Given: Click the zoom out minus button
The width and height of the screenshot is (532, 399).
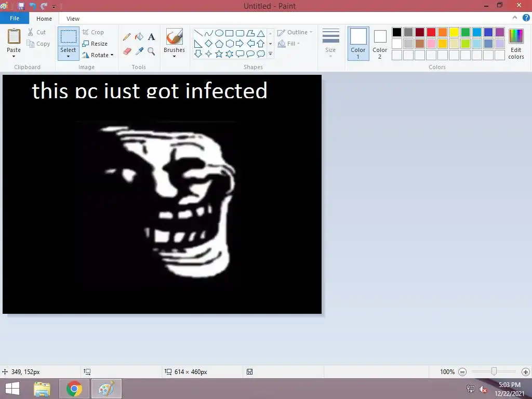Looking at the screenshot, I should pos(462,372).
